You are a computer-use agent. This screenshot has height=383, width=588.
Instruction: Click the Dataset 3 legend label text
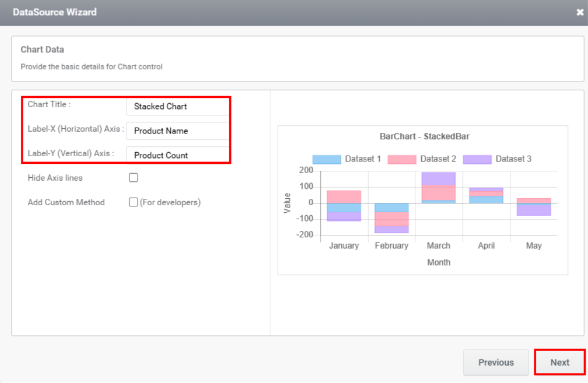[513, 159]
